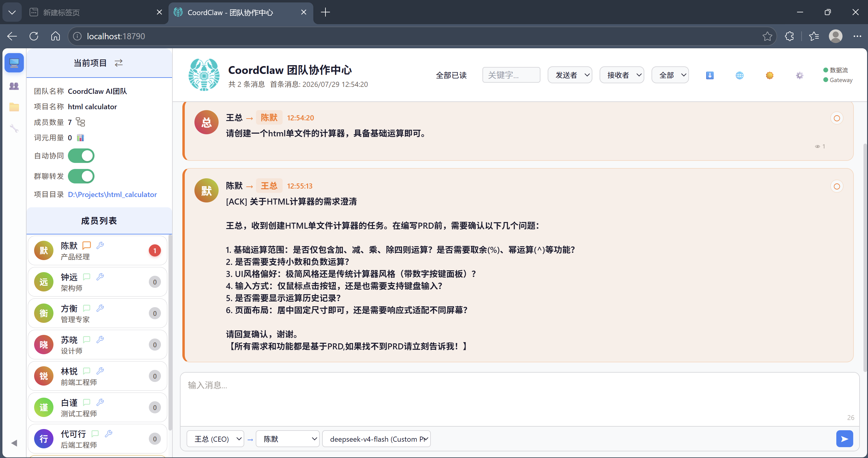Open the wrench tools sidebar icon
This screenshot has height=458, width=868.
click(14, 128)
